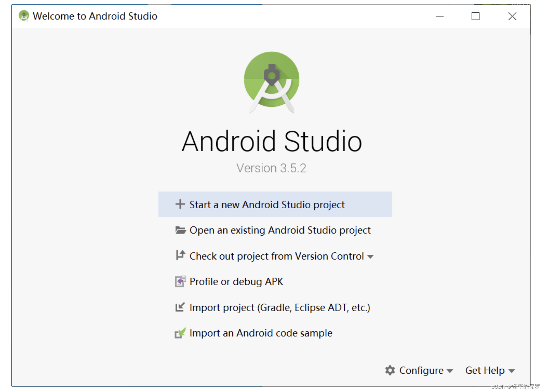Click the folder icon for existing project
Viewport: 544px width, 392px height.
[180, 230]
